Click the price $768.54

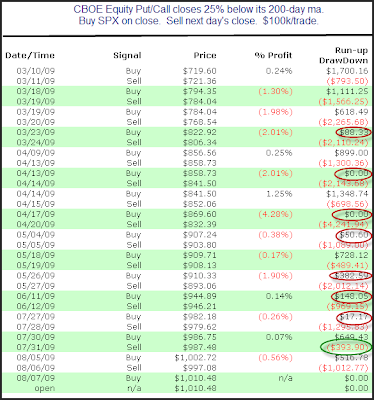tap(200, 122)
